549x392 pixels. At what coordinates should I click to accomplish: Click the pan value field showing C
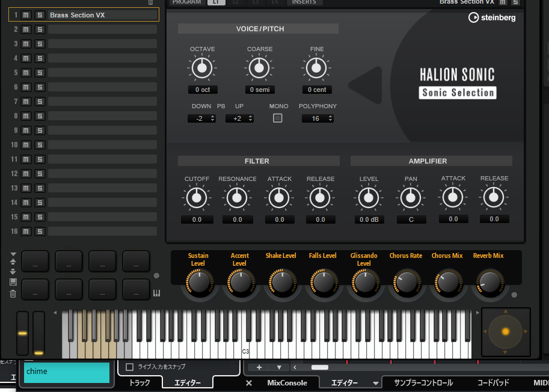[x=411, y=219]
